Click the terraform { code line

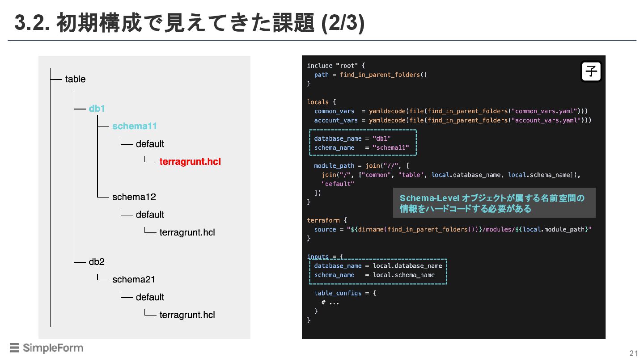click(327, 220)
